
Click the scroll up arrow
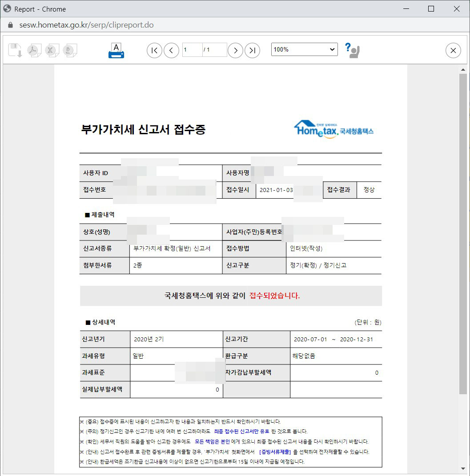click(463, 70)
